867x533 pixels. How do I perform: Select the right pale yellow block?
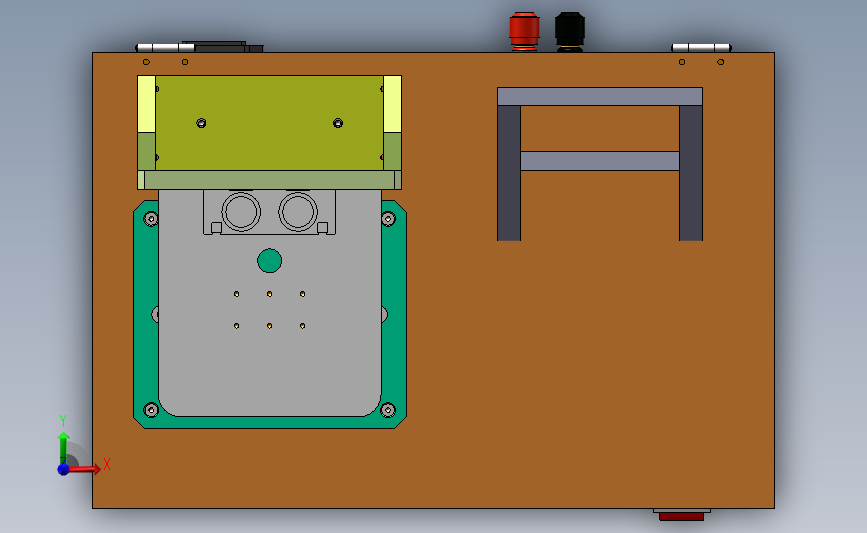[x=392, y=104]
